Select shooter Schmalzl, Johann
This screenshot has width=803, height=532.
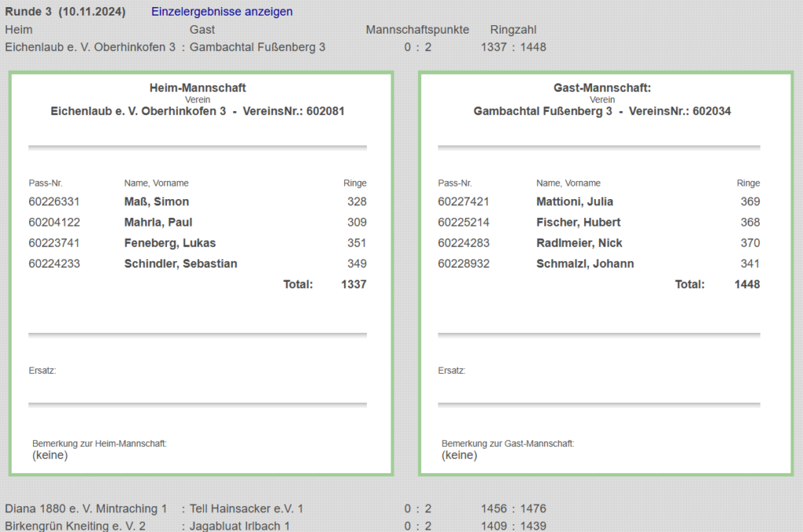coord(585,263)
